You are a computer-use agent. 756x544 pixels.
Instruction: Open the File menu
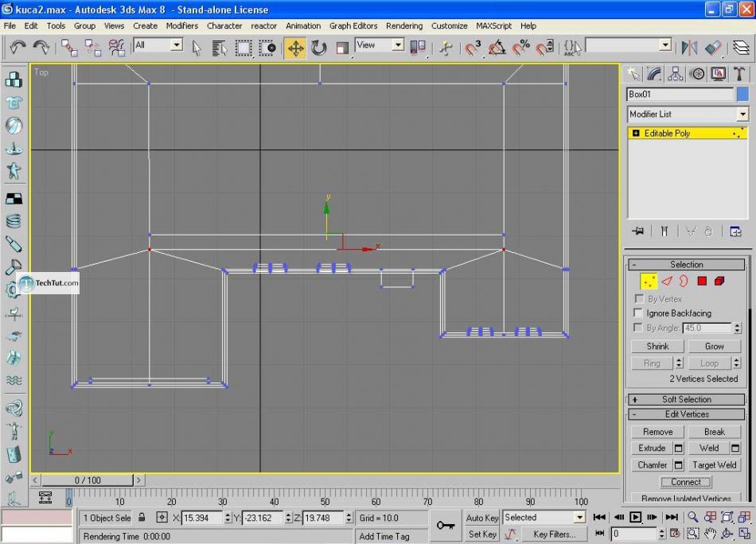pyautogui.click(x=10, y=25)
